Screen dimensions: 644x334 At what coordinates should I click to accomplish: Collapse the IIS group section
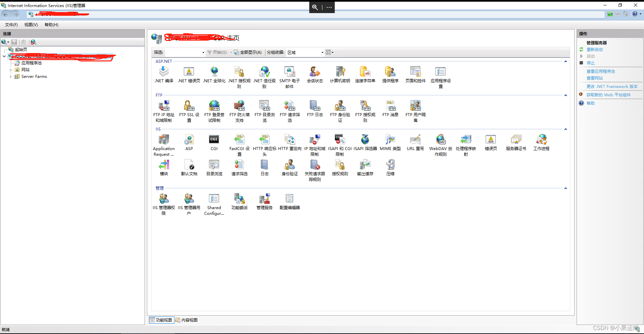566,129
